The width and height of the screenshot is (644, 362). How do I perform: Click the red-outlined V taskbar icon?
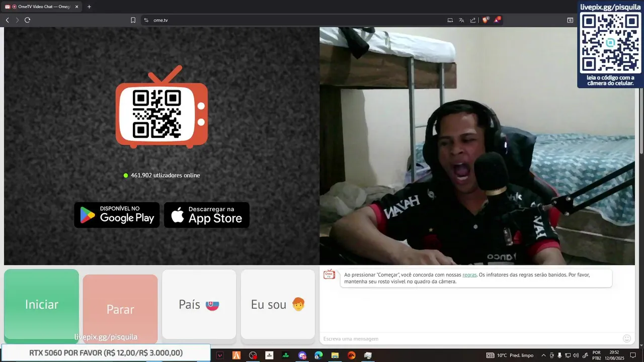tap(220, 355)
